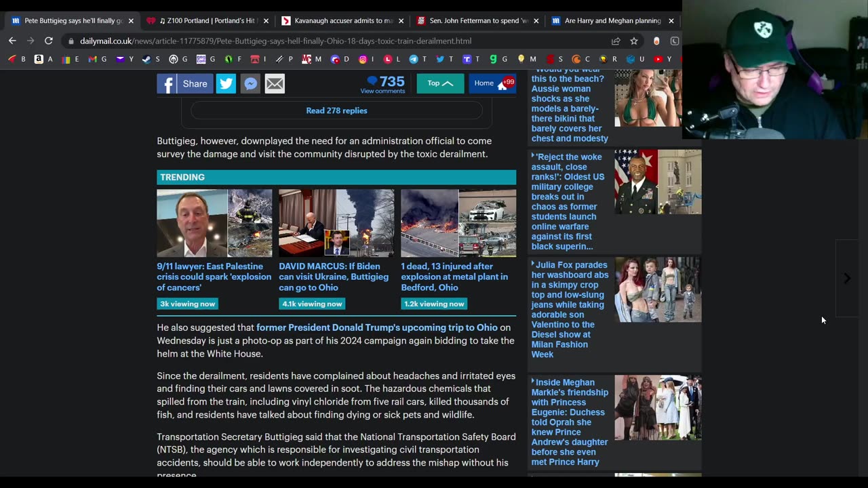Switch to Sen. John Fetterman tab
This screenshot has width=868, height=488.
tap(477, 20)
